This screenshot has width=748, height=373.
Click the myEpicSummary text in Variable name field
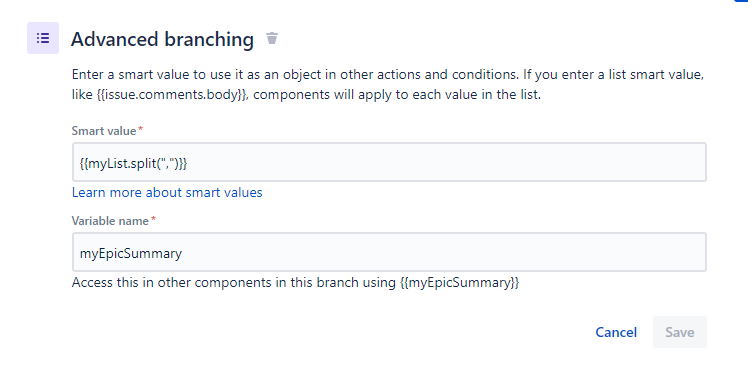coord(131,253)
